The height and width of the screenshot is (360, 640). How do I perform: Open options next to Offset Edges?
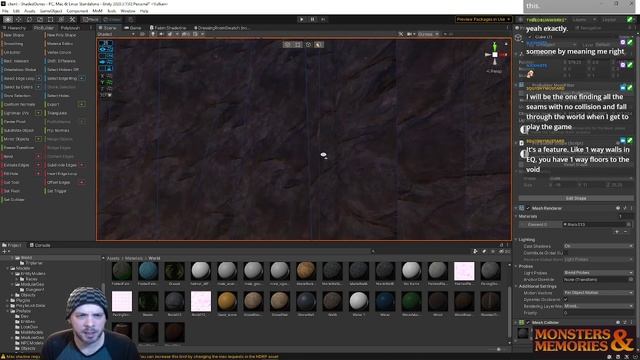point(82,182)
